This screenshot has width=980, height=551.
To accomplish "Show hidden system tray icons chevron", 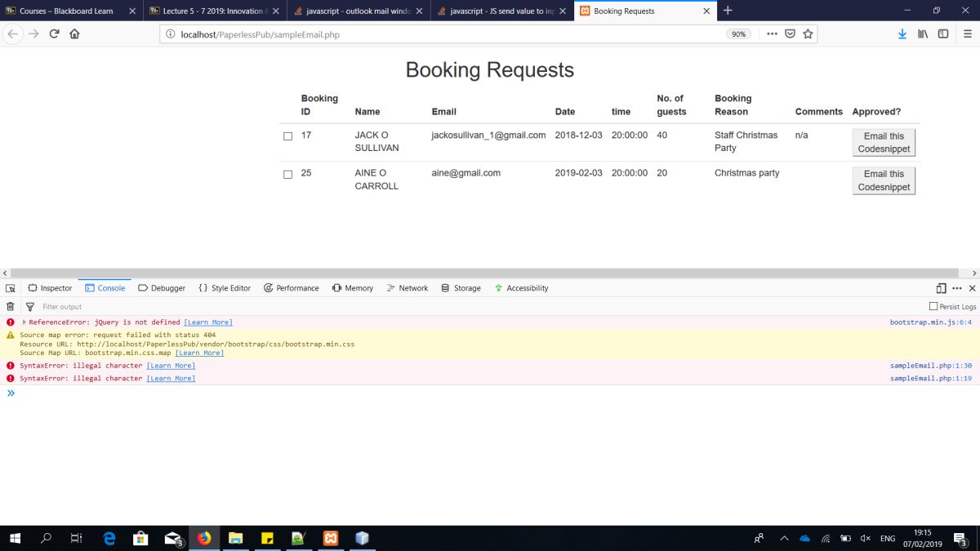I will click(x=785, y=539).
